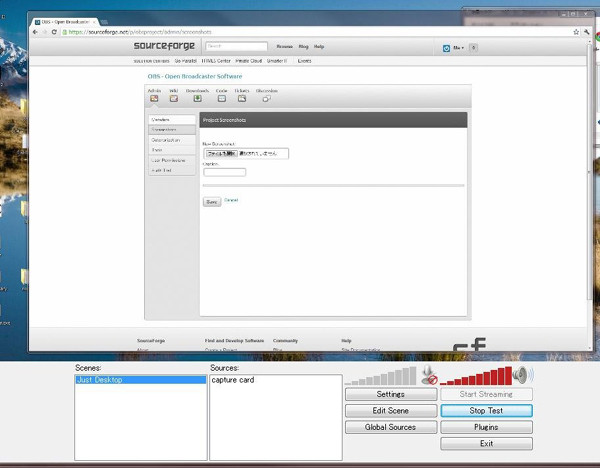This screenshot has height=468, width=600.
Task: Open the Solution Centers link
Action: point(152,61)
